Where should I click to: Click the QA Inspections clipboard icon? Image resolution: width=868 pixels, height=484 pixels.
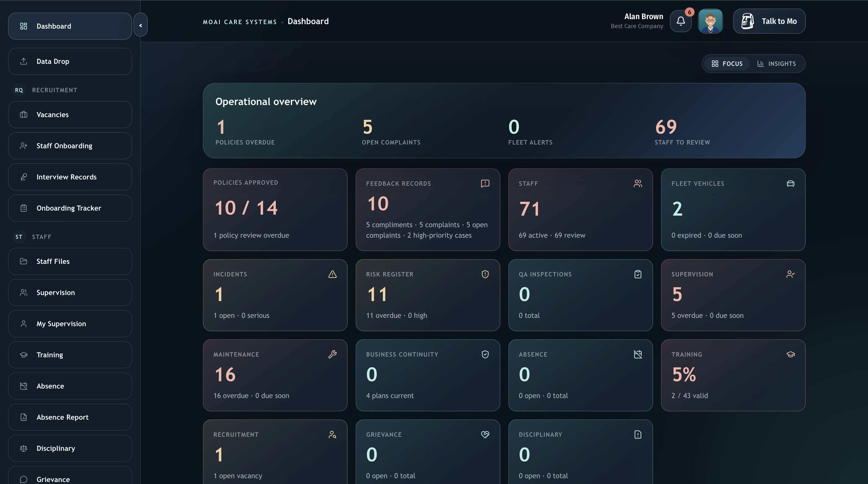tap(638, 274)
